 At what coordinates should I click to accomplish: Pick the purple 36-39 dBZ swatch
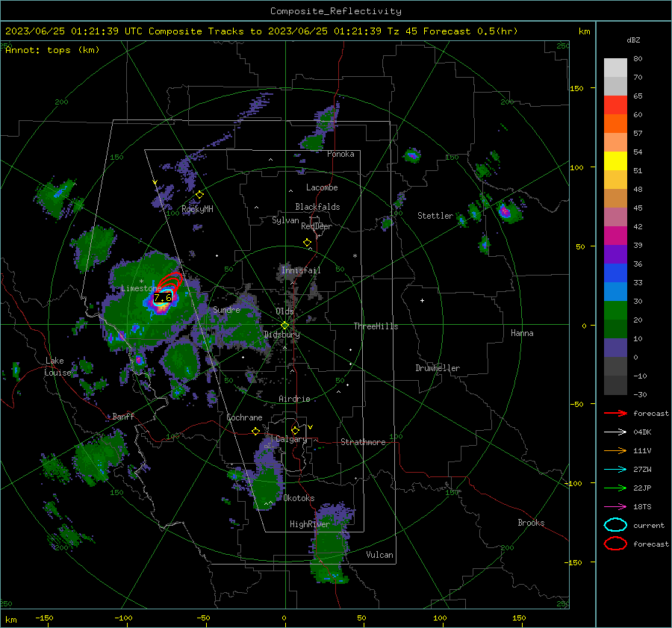615,255
